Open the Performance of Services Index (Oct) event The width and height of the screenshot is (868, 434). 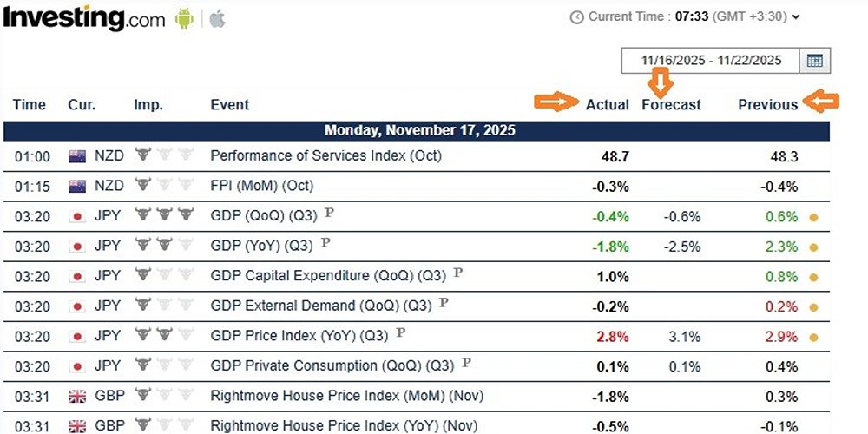[325, 156]
